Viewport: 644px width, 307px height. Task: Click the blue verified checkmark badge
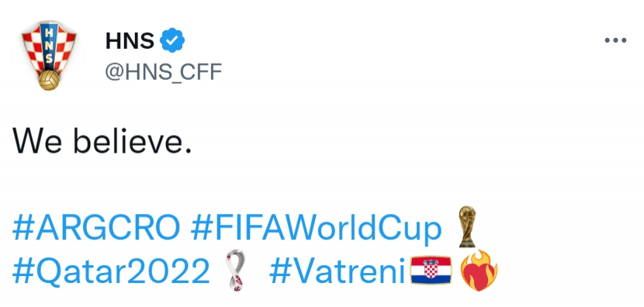(x=172, y=40)
